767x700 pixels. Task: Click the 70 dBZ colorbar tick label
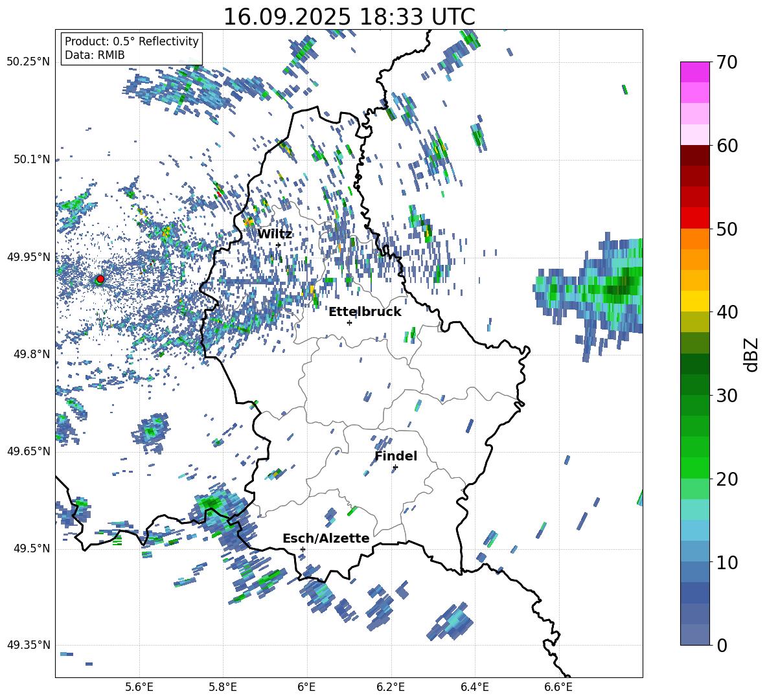click(727, 62)
